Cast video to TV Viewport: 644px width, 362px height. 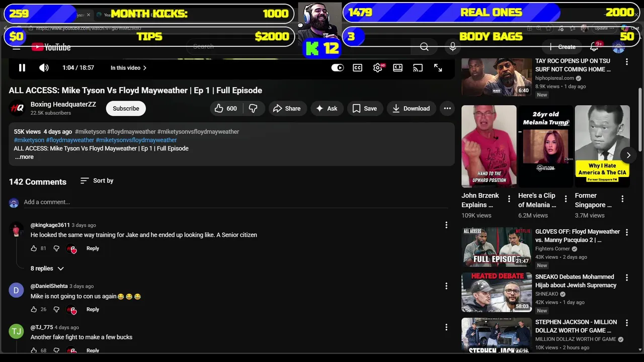[418, 68]
